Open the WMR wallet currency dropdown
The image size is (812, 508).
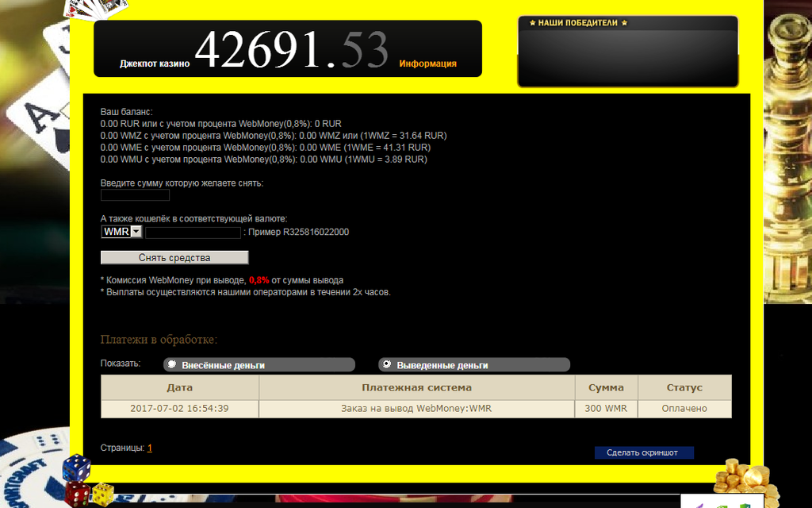[121, 232]
